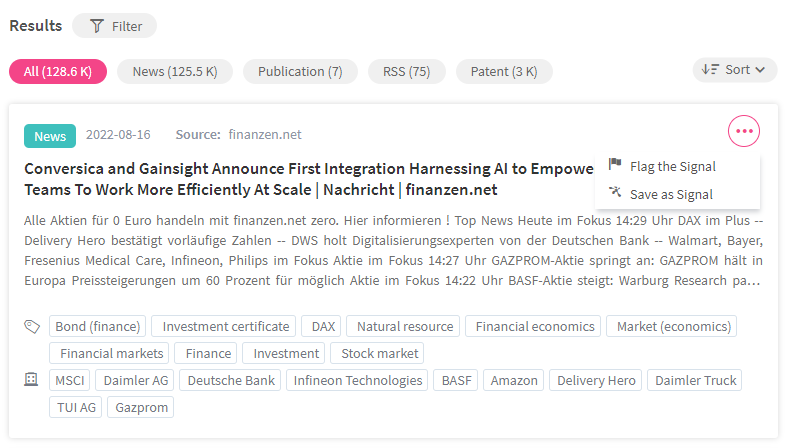The height and width of the screenshot is (448, 789).
Task: Expand the Sort dropdown chevron
Action: (760, 70)
